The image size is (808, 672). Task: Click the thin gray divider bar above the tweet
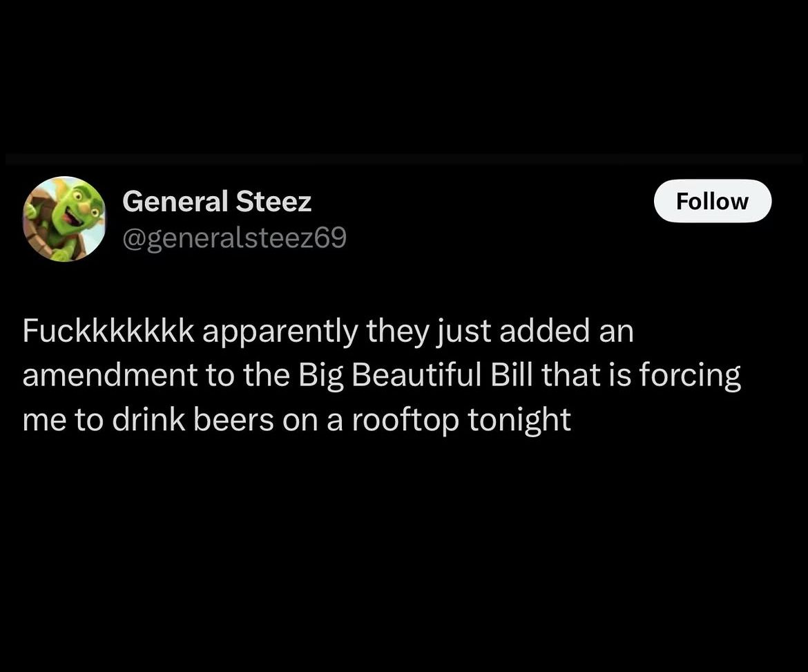(x=404, y=159)
